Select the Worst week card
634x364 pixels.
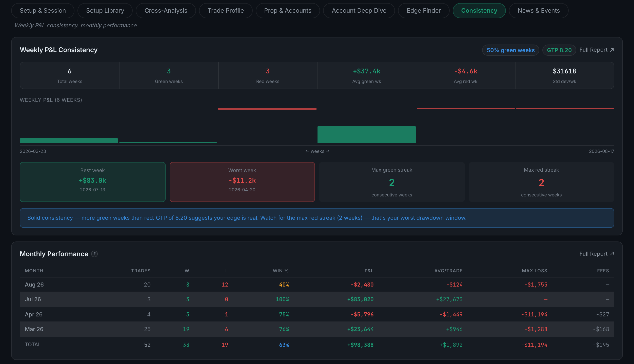[x=242, y=182]
